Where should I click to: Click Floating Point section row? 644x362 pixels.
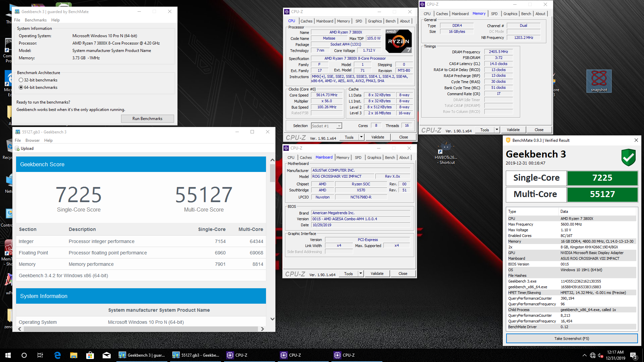[x=141, y=253]
